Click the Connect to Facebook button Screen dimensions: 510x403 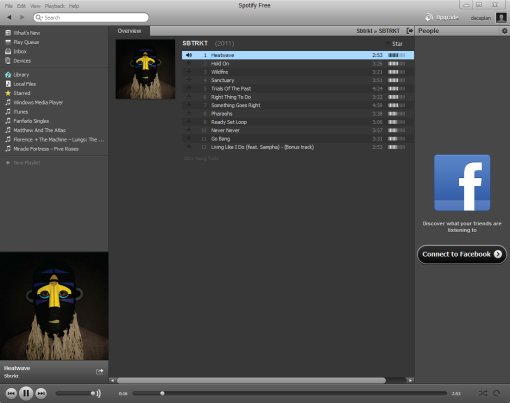click(462, 254)
